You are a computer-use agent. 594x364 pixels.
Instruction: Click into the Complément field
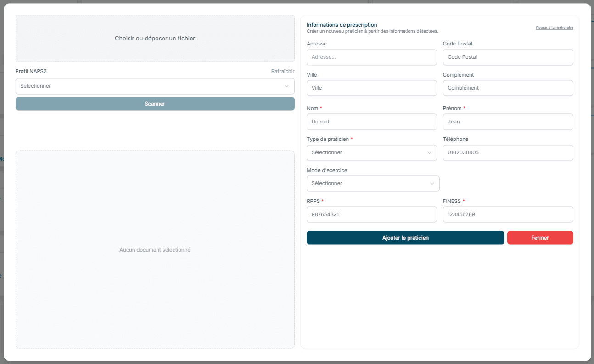tap(508, 88)
